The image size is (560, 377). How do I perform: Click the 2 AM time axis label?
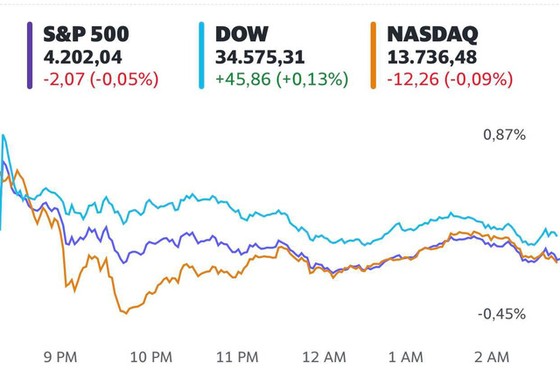click(492, 357)
